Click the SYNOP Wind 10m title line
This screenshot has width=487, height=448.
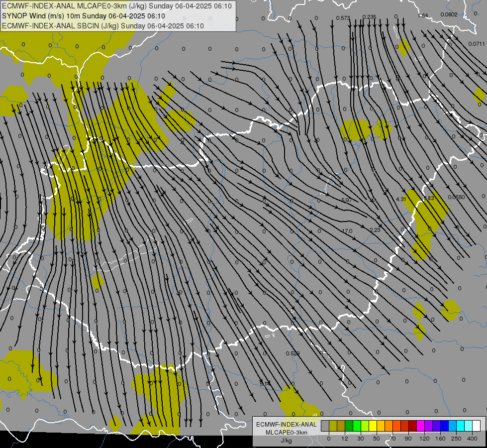tap(84, 16)
